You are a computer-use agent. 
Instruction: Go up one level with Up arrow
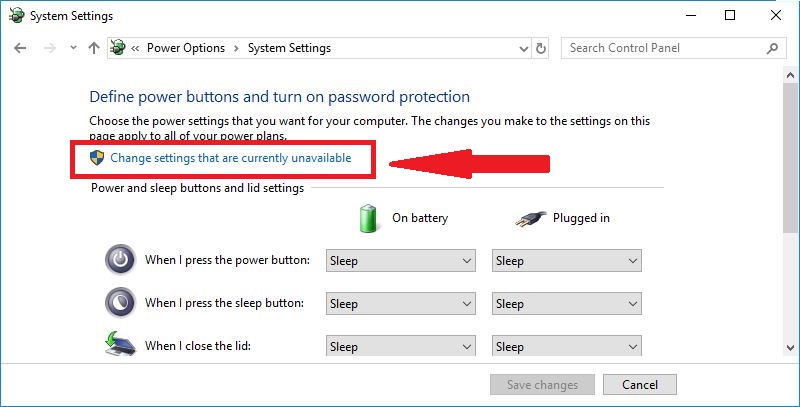(94, 48)
